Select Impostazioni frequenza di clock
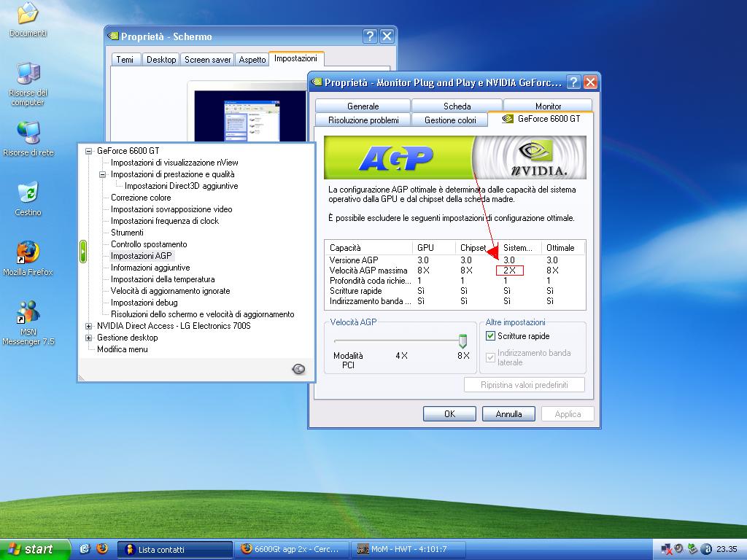The width and height of the screenshot is (747, 560). [x=165, y=221]
